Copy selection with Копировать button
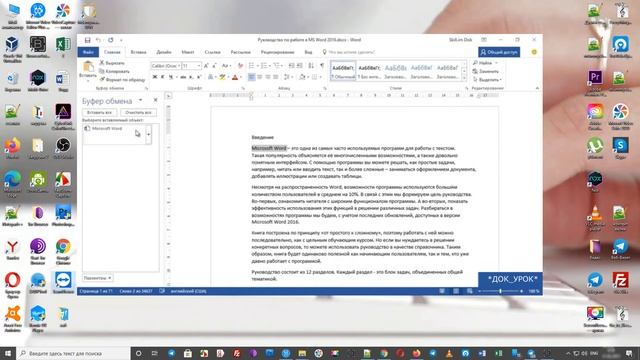Screen dimensions: 640x360 114,71
